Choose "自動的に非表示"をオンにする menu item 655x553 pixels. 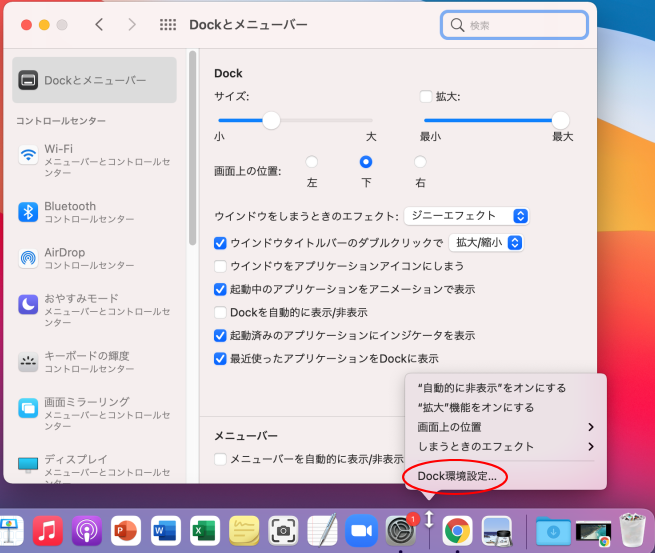coord(506,388)
